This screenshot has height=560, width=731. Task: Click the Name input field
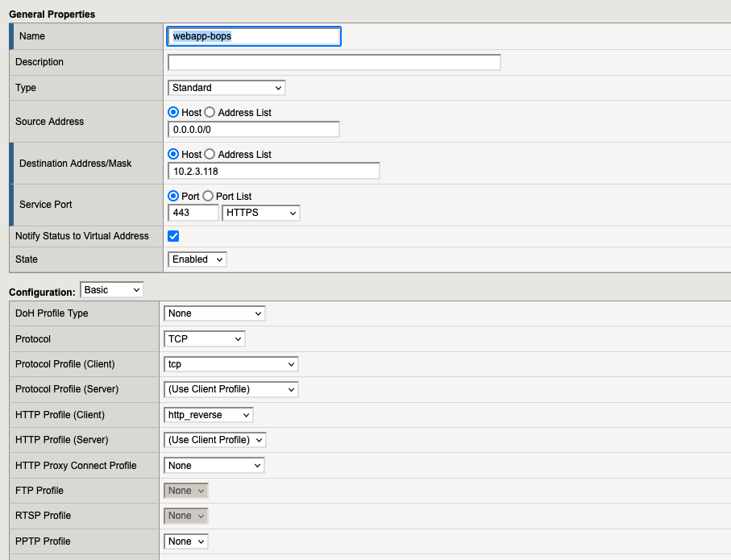point(254,36)
